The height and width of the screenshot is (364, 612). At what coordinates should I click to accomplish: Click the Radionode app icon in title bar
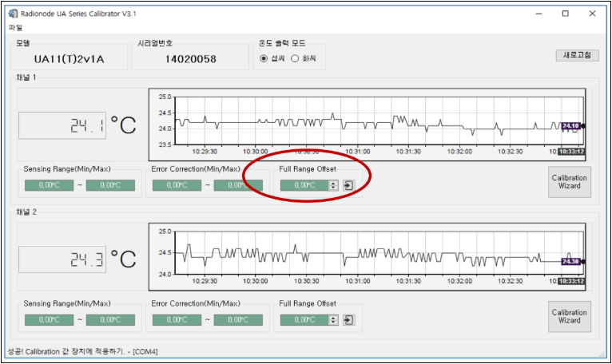point(14,14)
